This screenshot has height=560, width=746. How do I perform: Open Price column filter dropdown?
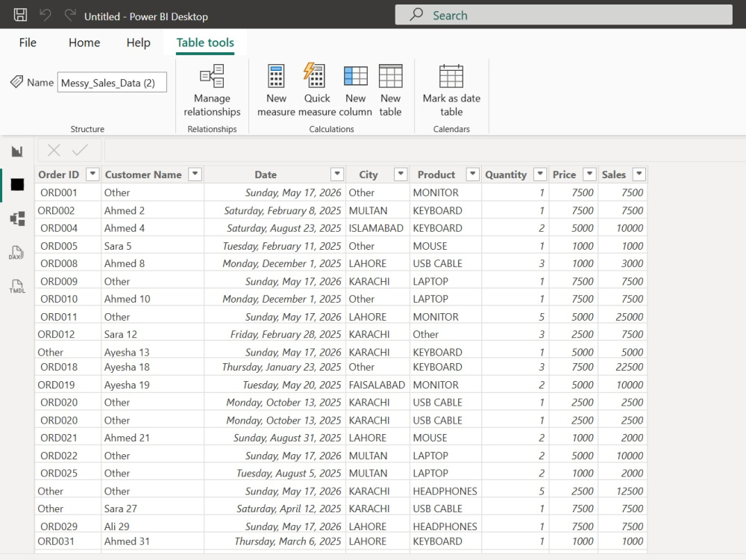589,174
